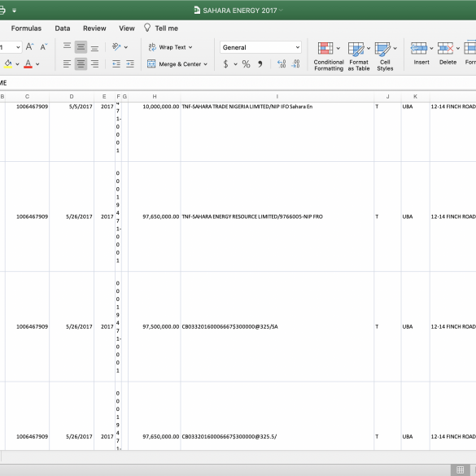Screen dimensions: 476x476
Task: Open the Formulas ribbon tab
Action: click(26, 28)
